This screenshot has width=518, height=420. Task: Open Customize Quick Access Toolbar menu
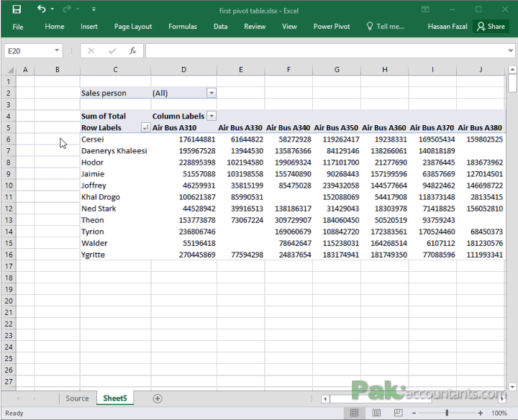click(x=94, y=9)
